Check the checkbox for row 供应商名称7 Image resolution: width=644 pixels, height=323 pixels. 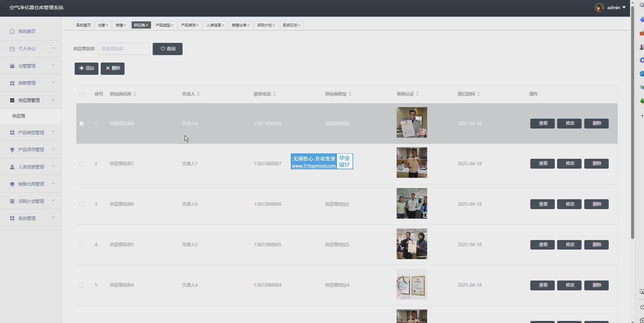coord(81,164)
